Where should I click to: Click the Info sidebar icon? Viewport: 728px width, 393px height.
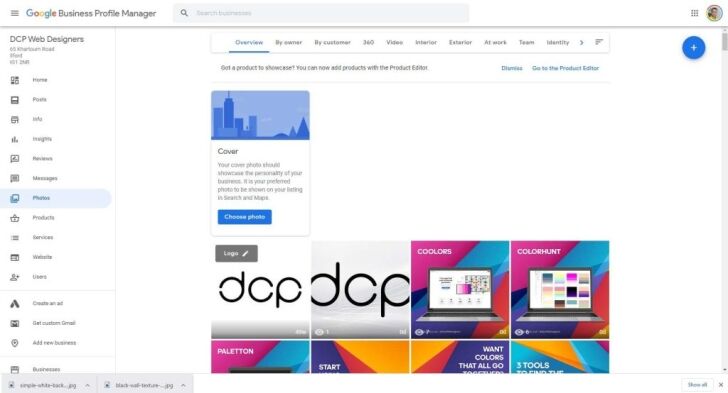coord(15,119)
